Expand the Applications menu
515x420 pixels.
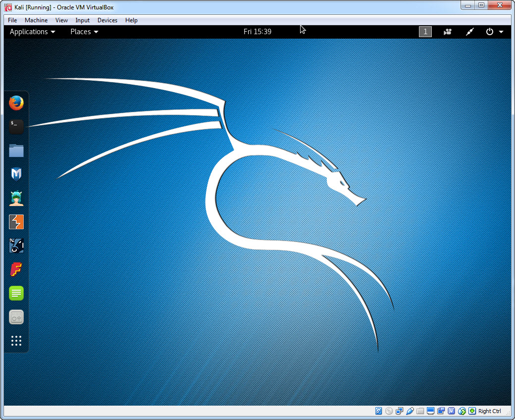click(x=32, y=32)
